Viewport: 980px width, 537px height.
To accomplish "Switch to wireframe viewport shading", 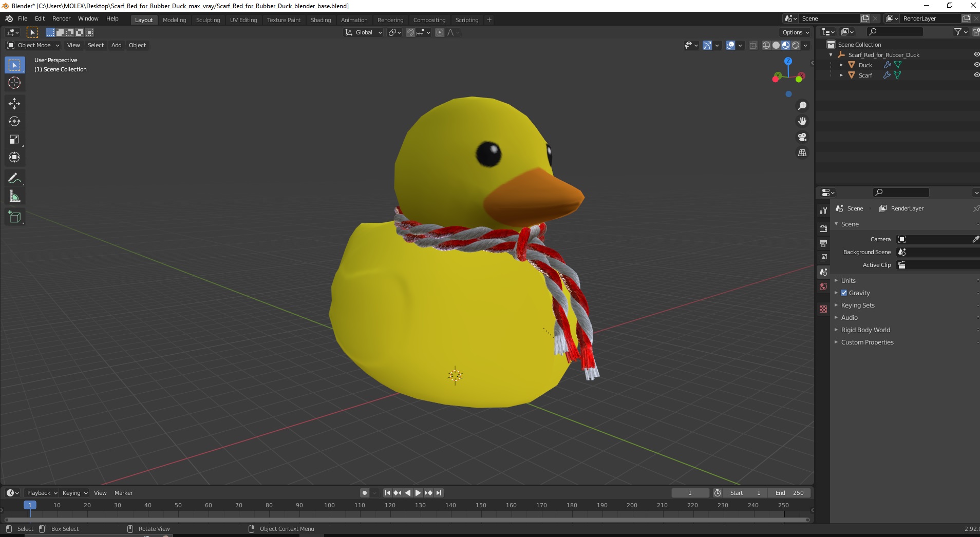I will tap(766, 45).
